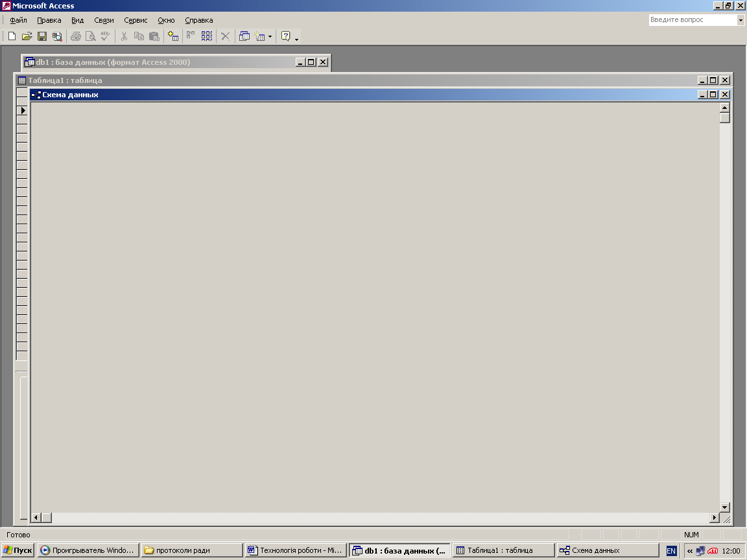Click the NUM status bar indicator
This screenshot has width=747, height=560.
pos(691,535)
